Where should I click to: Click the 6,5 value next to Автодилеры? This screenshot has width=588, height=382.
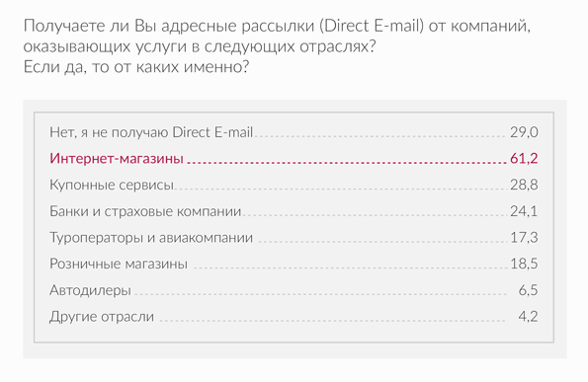(528, 290)
